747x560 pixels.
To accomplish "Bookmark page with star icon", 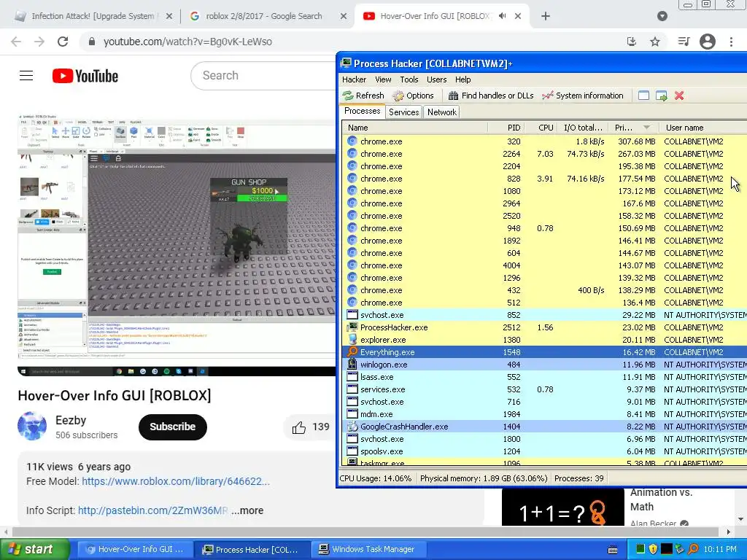I will click(x=655, y=42).
